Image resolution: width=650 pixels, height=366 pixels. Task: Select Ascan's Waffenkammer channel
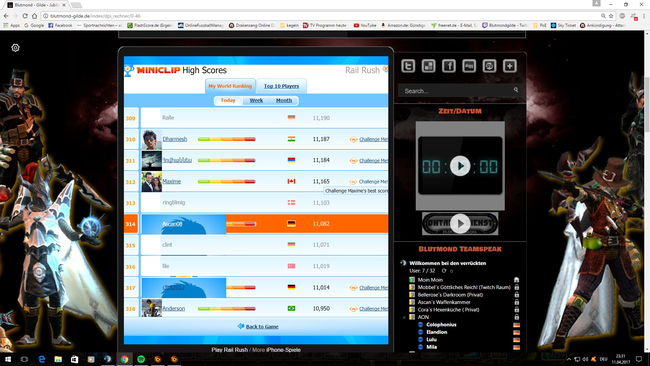(444, 302)
